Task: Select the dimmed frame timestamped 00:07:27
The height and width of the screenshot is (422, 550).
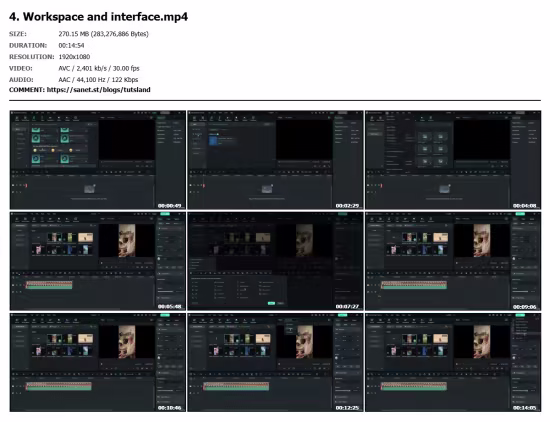Action: click(275, 261)
